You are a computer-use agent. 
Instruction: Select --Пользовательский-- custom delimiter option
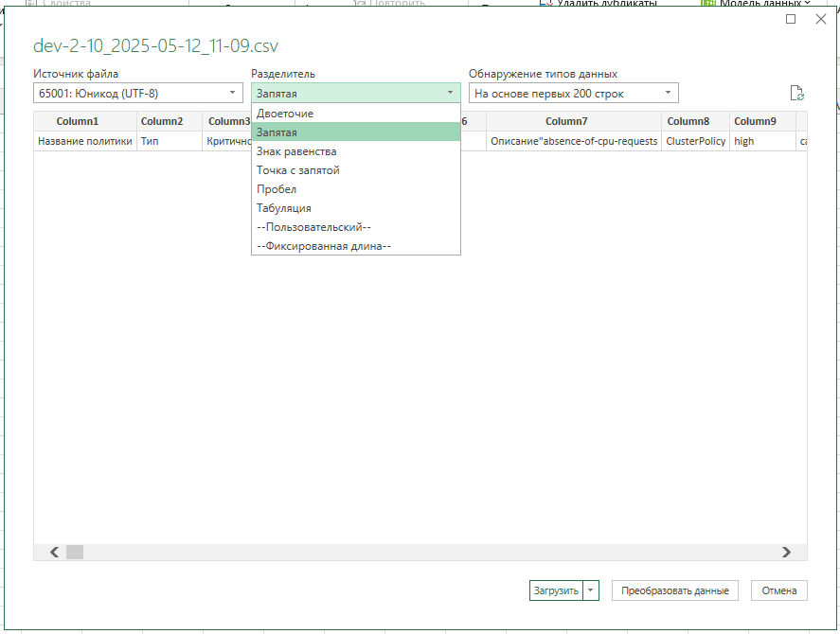pyautogui.click(x=313, y=227)
